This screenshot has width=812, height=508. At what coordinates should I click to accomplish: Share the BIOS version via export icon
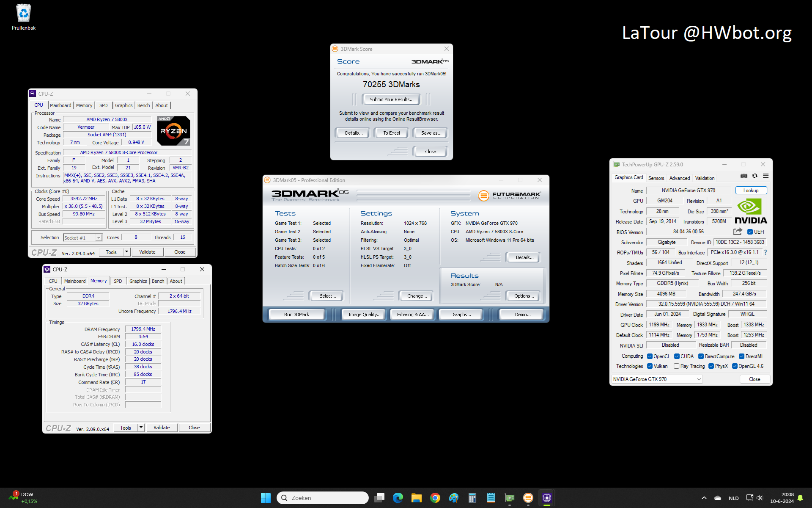pos(738,232)
